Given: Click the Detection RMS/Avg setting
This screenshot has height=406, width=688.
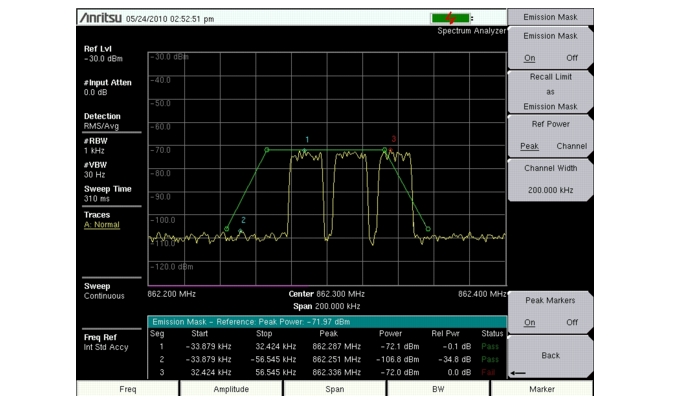Looking at the screenshot, I should tap(102, 121).
